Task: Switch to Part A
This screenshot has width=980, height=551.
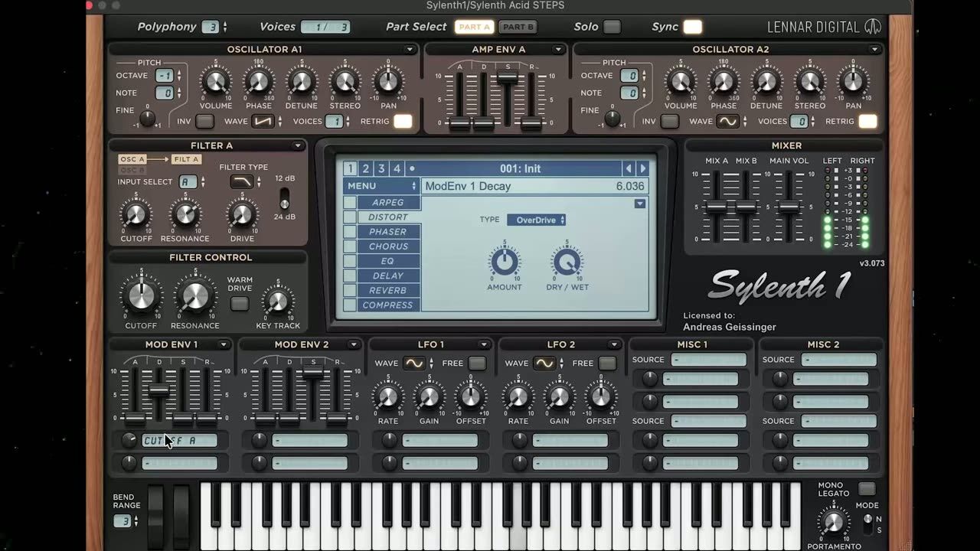Action: tap(474, 27)
